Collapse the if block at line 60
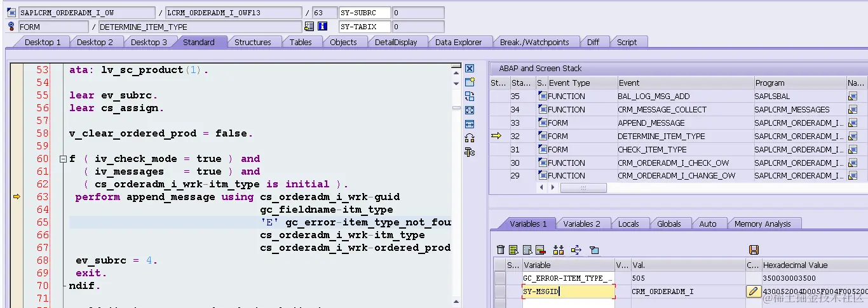 63,159
